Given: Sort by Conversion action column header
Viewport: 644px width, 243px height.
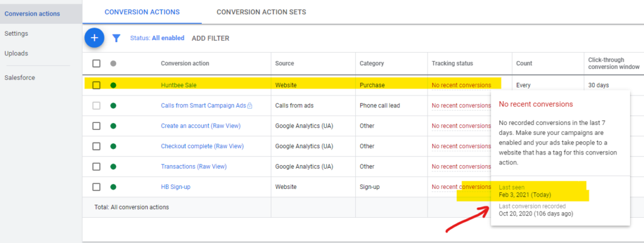Looking at the screenshot, I should (185, 63).
